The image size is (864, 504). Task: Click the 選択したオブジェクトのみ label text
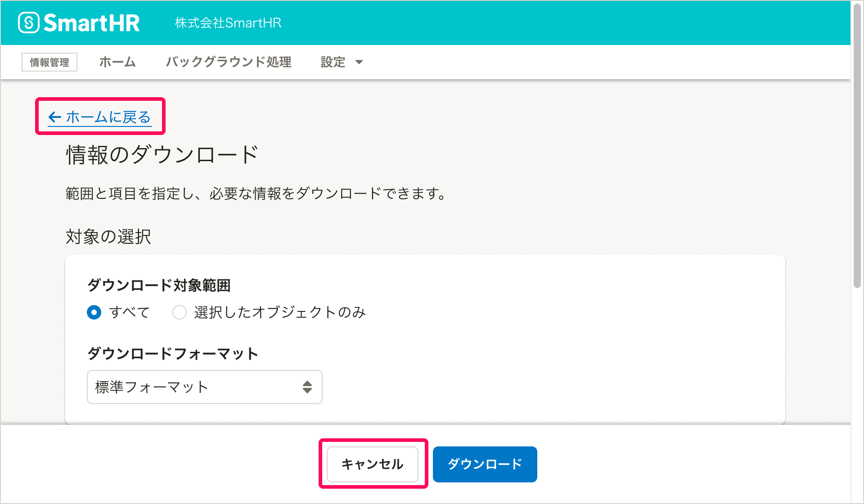pyautogui.click(x=280, y=312)
